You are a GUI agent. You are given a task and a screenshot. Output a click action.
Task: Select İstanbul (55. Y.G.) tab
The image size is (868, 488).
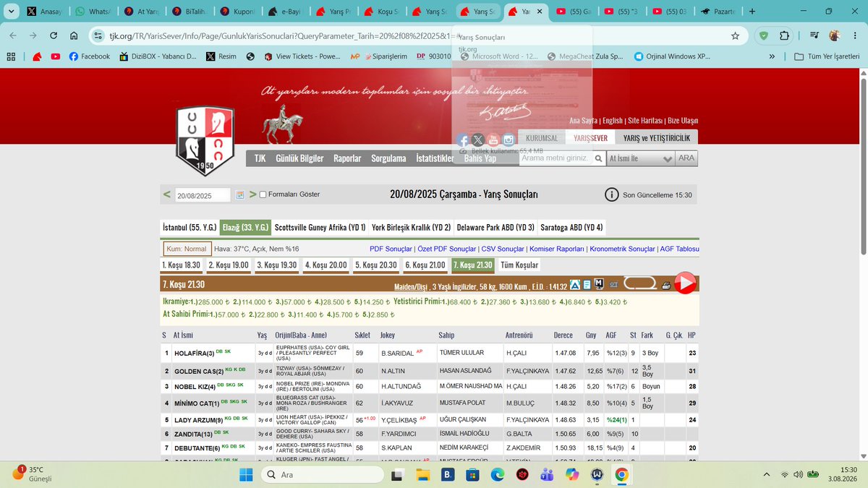[x=190, y=227]
